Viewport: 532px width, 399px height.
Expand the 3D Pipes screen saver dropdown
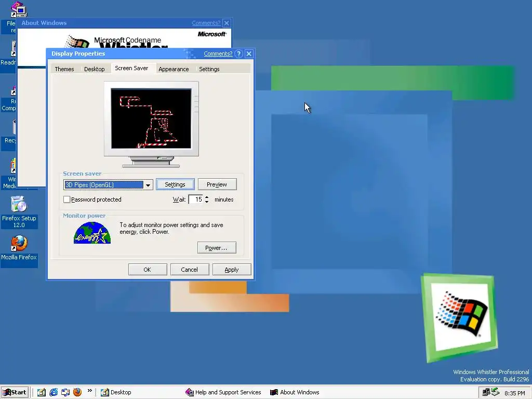click(148, 185)
